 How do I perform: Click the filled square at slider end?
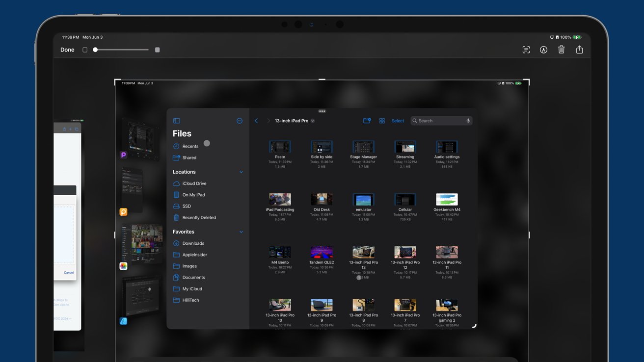coord(157,50)
